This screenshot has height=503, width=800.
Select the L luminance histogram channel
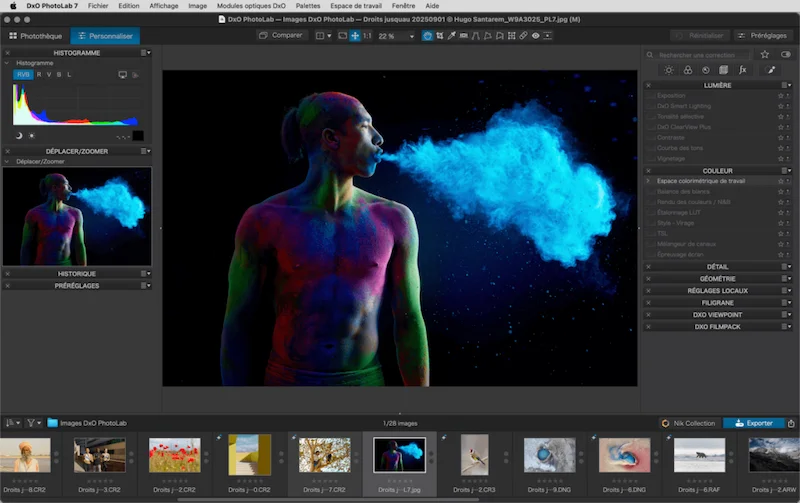point(69,75)
